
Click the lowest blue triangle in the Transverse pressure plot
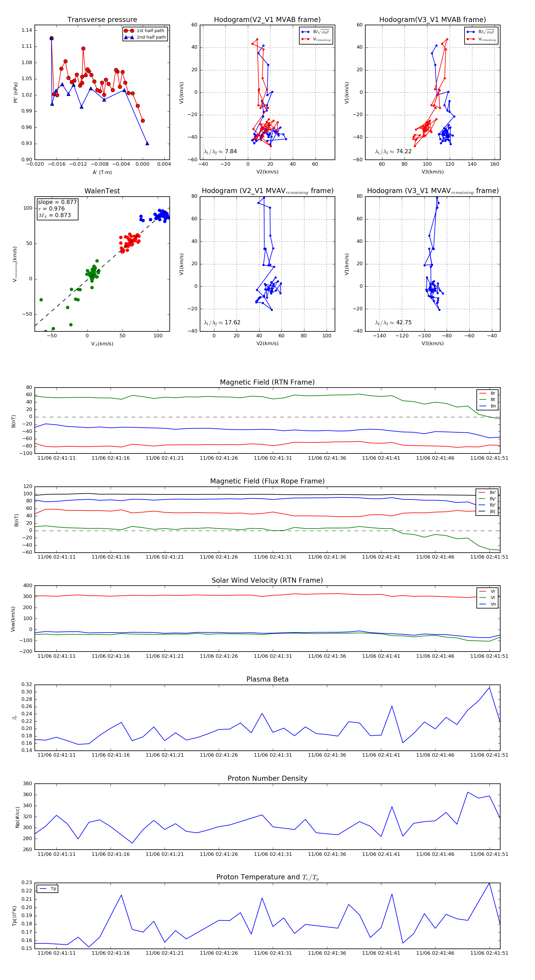[x=147, y=143]
